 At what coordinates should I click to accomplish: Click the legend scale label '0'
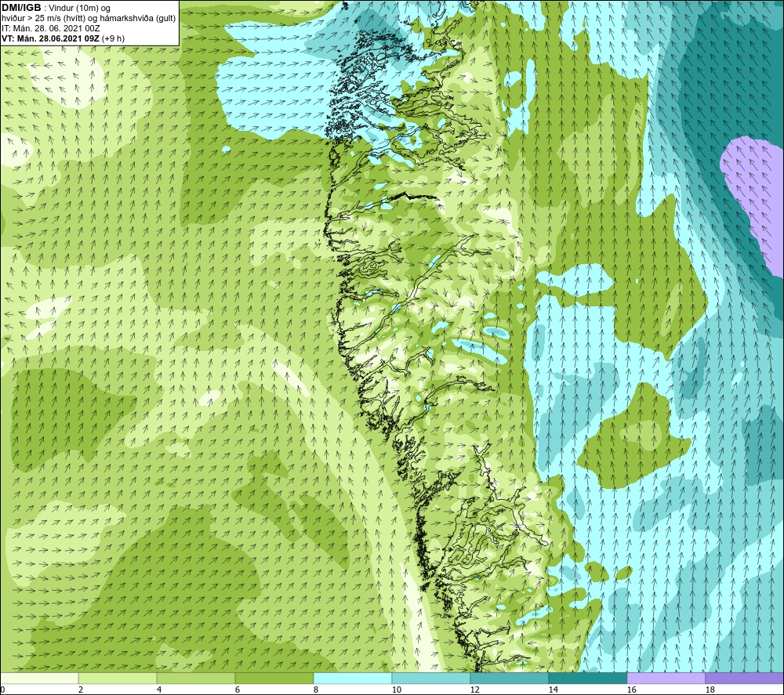point(2,690)
